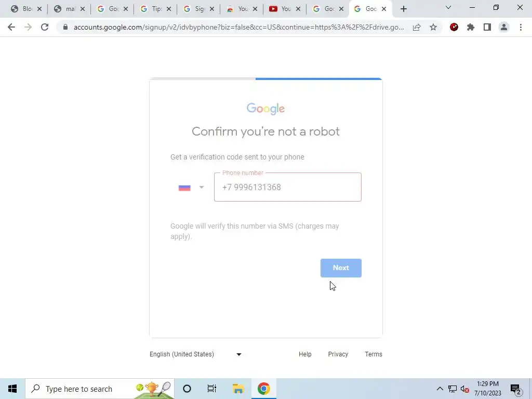Image resolution: width=532 pixels, height=399 pixels.
Task: Click the Phone number input field
Action: point(288,187)
